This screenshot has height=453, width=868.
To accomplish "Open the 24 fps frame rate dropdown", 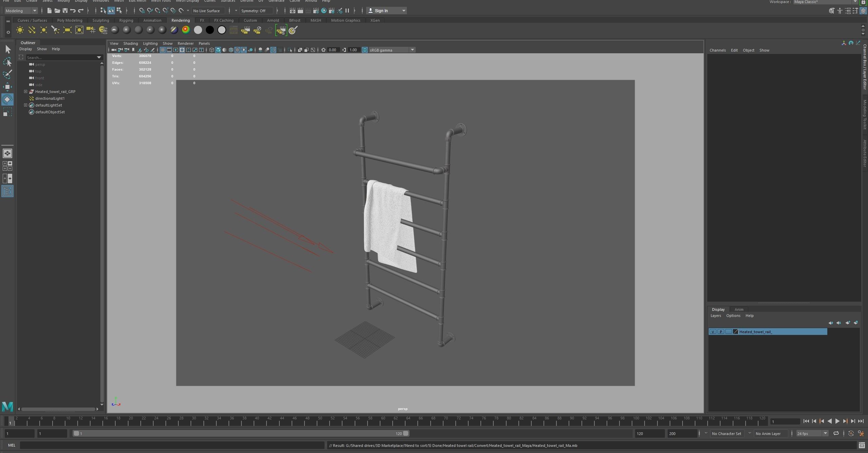I will [812, 434].
